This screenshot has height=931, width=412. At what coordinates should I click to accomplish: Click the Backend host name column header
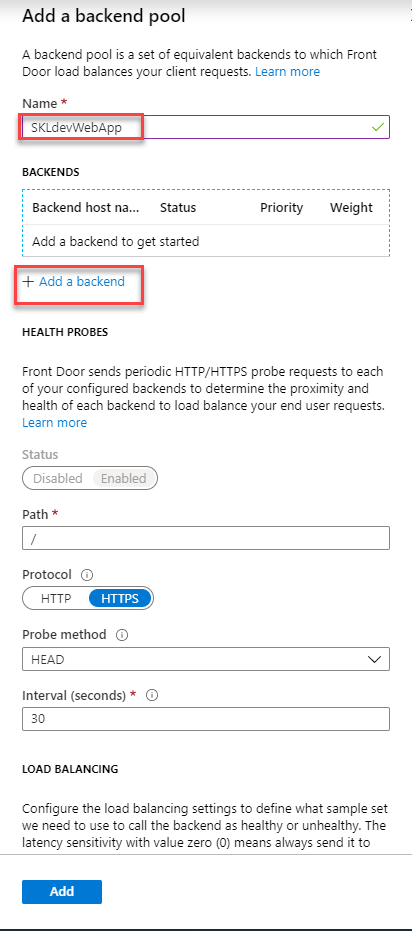tap(85, 208)
